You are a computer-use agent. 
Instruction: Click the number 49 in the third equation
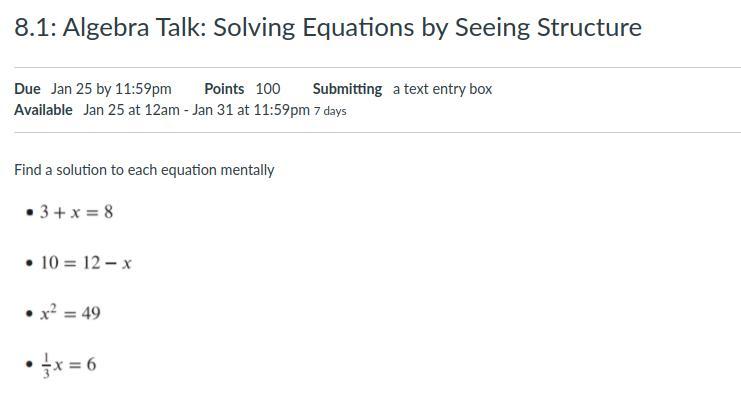[x=91, y=314]
